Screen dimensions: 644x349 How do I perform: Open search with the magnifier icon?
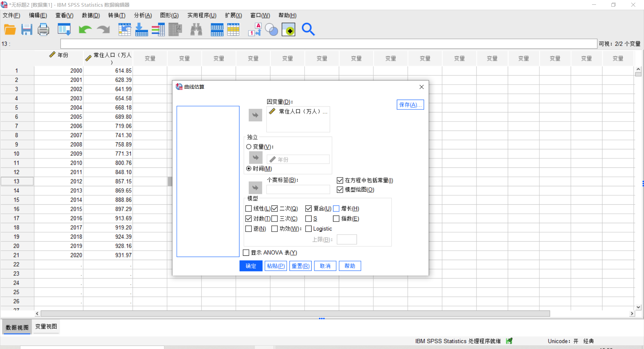(308, 30)
